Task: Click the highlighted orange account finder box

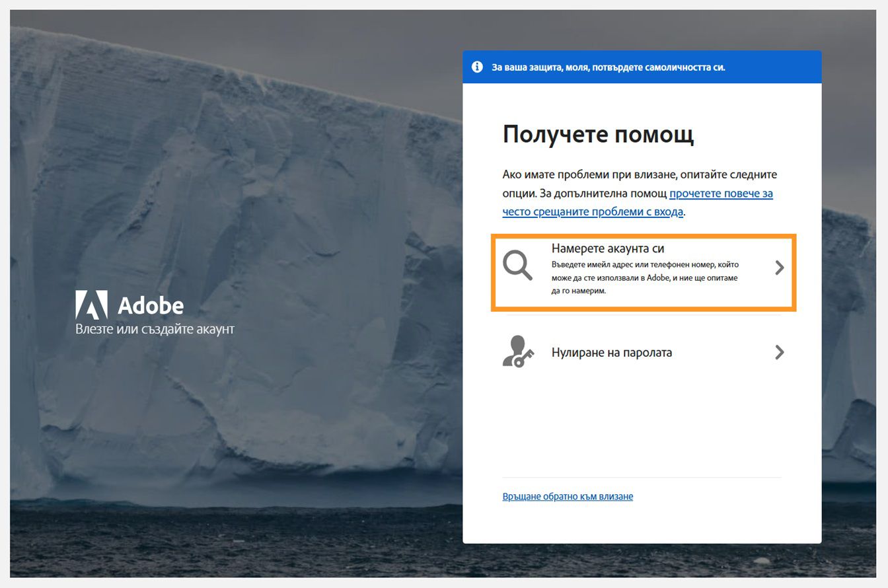Action: point(644,272)
